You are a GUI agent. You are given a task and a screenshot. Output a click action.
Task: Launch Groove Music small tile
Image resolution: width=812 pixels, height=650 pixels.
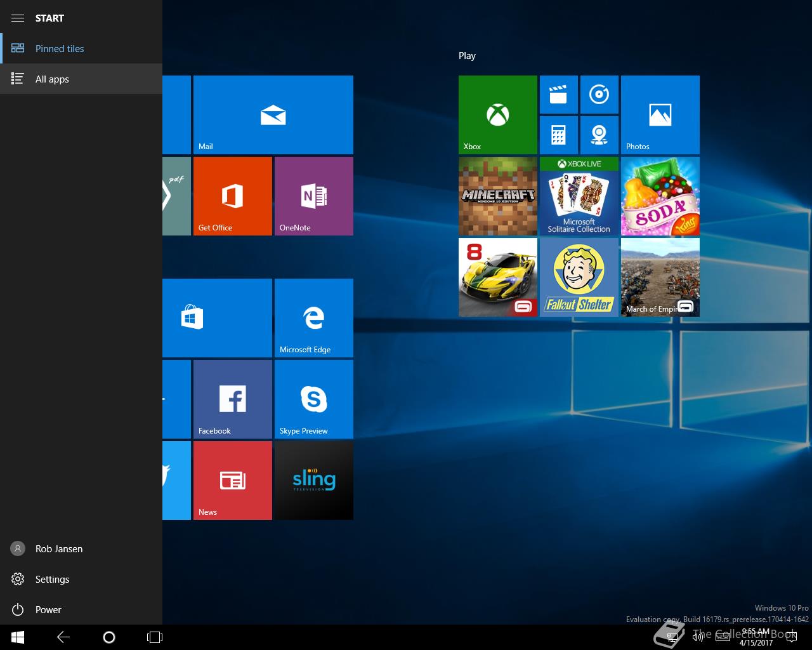tap(599, 95)
